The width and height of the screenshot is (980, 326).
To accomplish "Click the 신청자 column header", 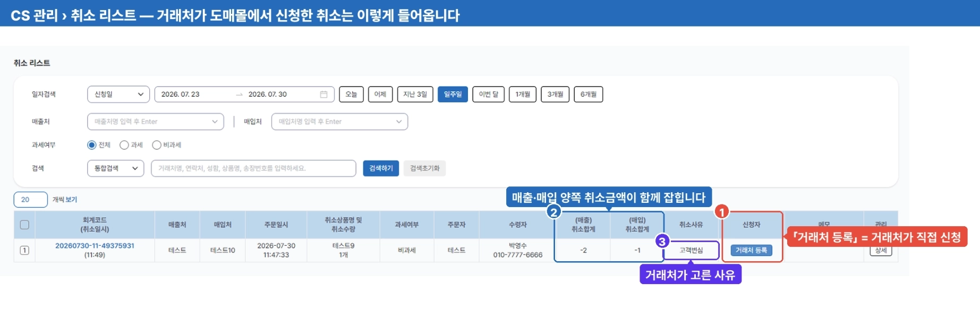I will 752,225.
